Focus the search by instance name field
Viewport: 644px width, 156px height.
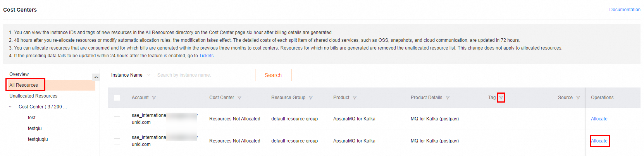[x=200, y=75]
